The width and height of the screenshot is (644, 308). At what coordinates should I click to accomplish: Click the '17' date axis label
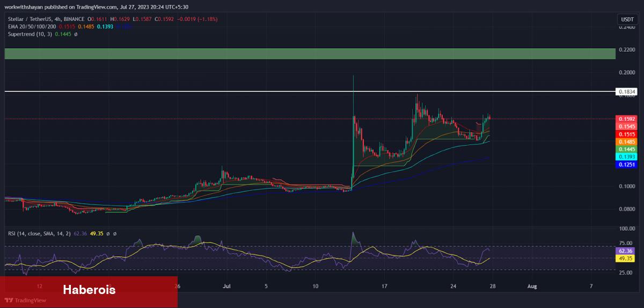tap(384, 286)
